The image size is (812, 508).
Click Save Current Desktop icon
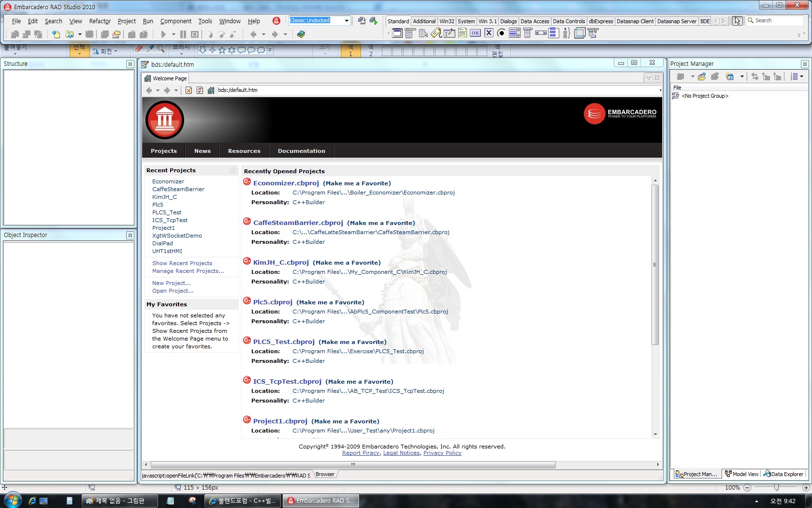pyautogui.click(x=362, y=21)
